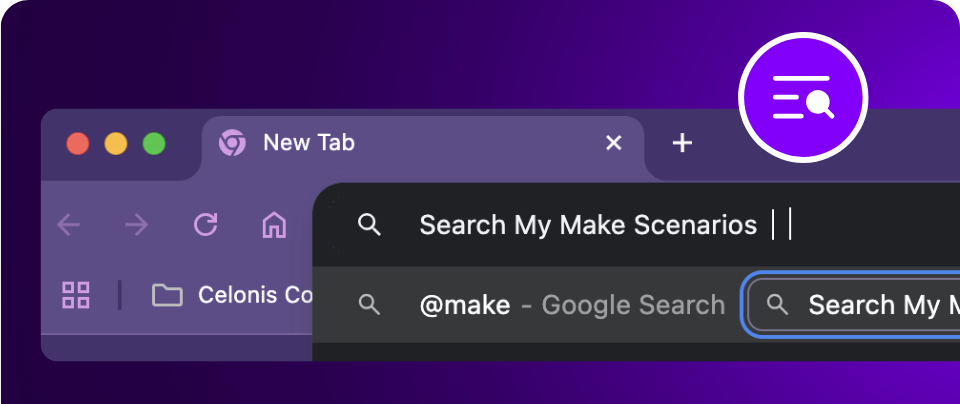This screenshot has width=960, height=404.
Task: Minimize the window with the yellow button
Action: [x=116, y=144]
